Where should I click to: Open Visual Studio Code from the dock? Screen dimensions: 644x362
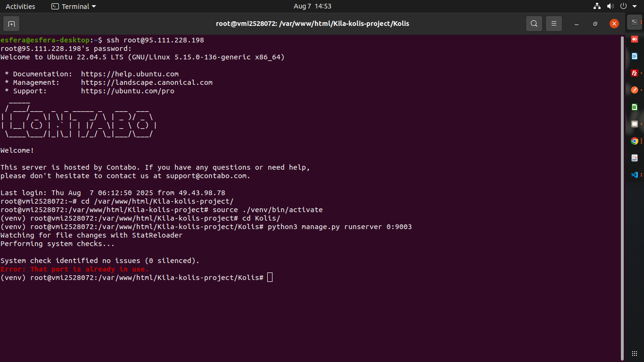tap(635, 175)
